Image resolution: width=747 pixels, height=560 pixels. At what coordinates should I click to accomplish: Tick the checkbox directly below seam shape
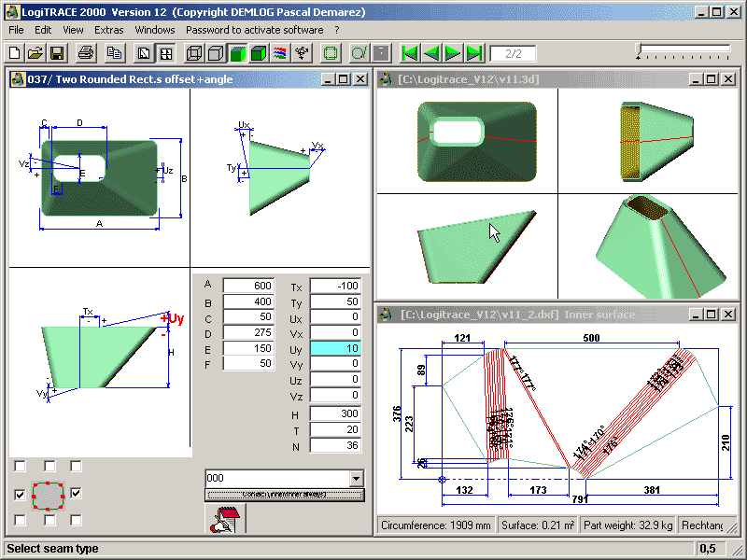click(x=49, y=521)
